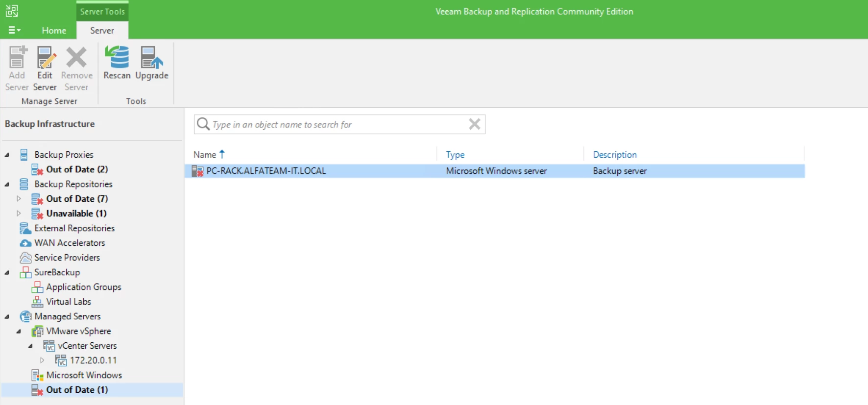Open External Repositories in the tree
The image size is (868, 405).
tap(74, 228)
